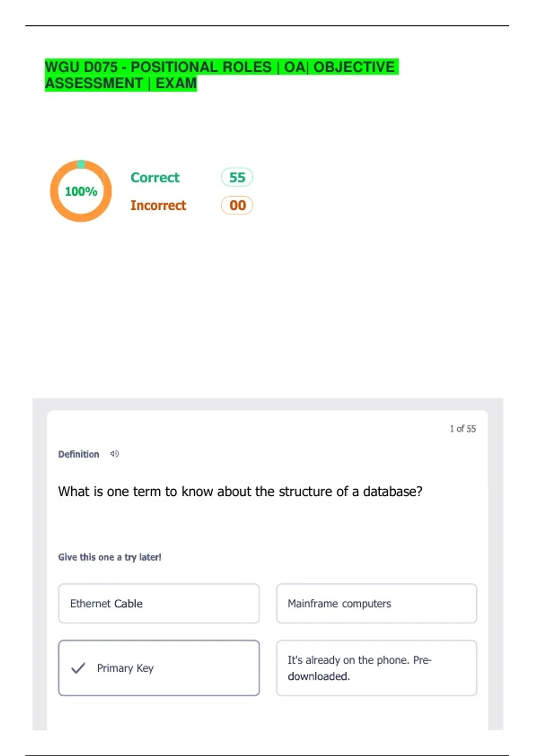Pick the "It's already on the phone" answer

click(x=376, y=668)
